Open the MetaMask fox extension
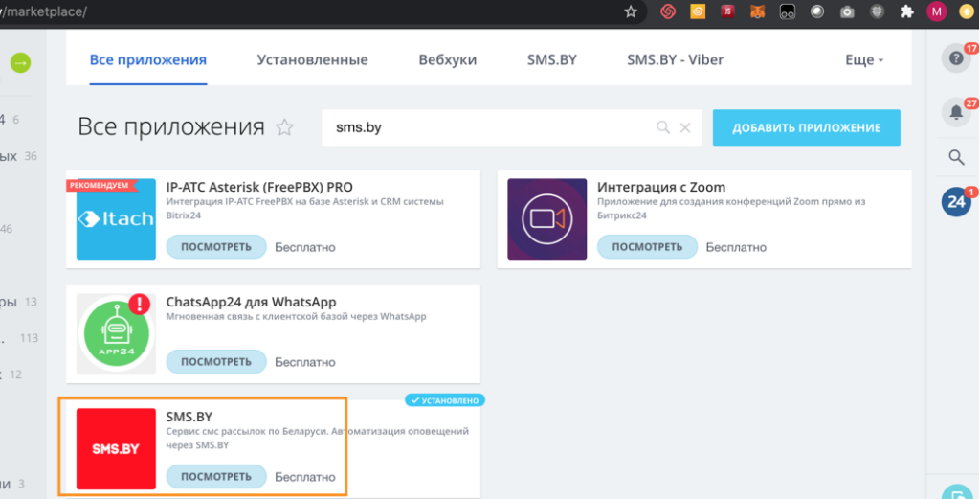This screenshot has height=499, width=980. [x=757, y=11]
